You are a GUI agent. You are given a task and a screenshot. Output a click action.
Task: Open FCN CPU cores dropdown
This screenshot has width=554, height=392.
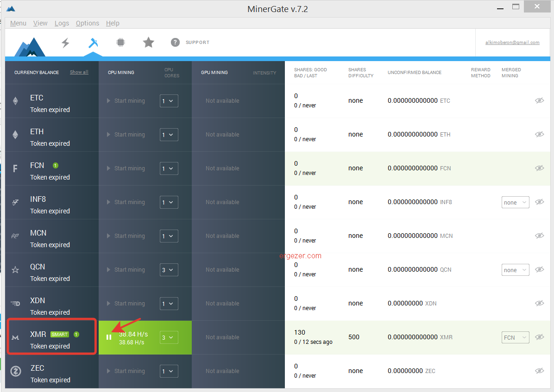(169, 168)
